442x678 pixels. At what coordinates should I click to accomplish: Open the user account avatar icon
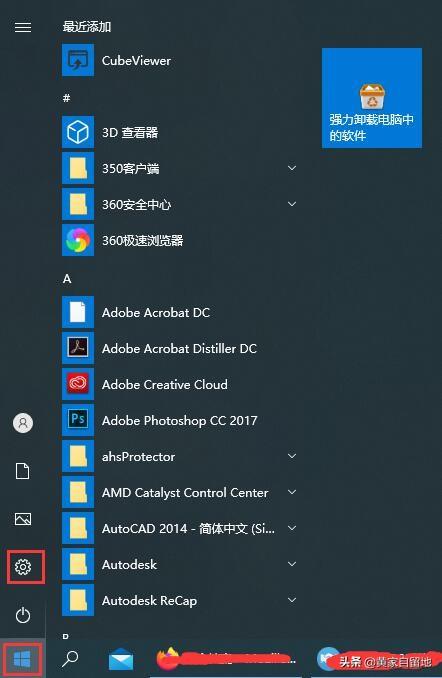pyautogui.click(x=23, y=423)
